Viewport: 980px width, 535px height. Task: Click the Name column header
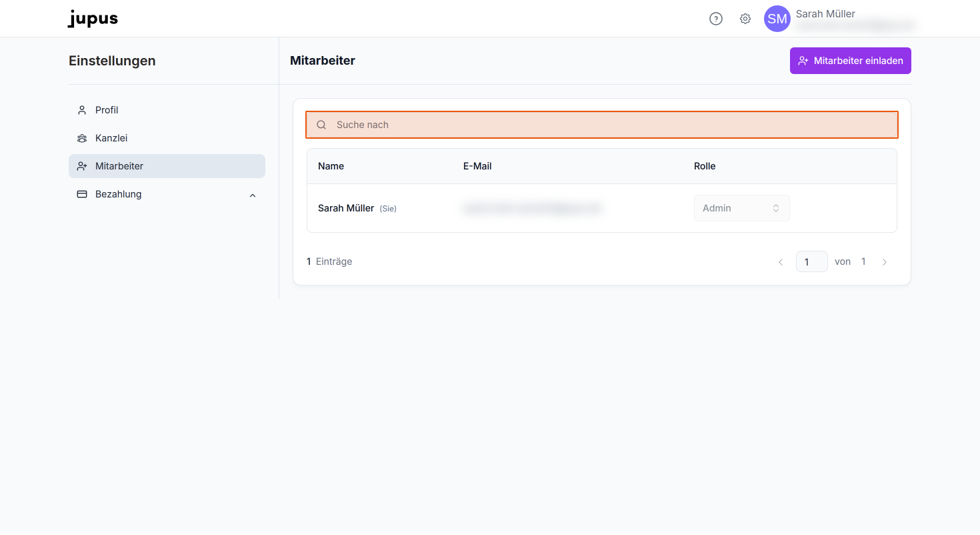coord(331,166)
